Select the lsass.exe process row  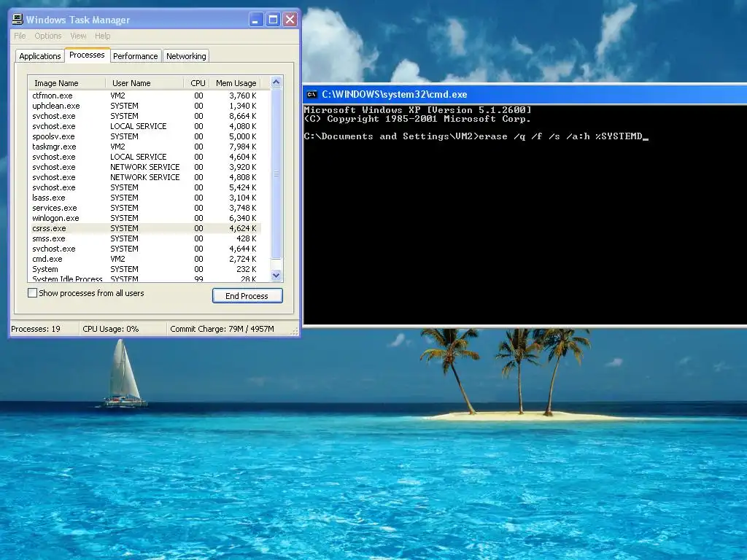tap(144, 198)
